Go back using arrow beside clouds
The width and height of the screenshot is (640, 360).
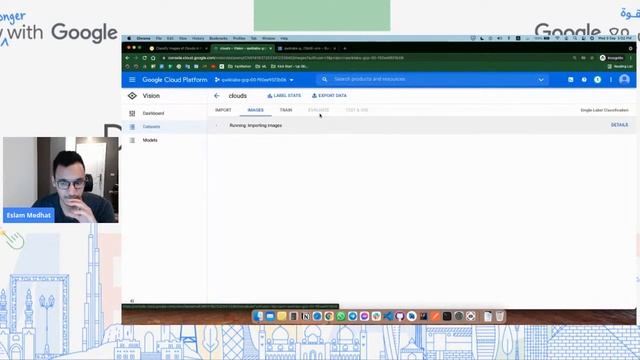click(x=217, y=96)
